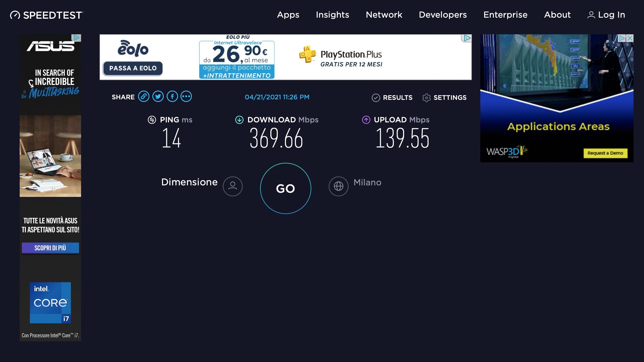Share result via Twitter icon
Image resolution: width=644 pixels, height=362 pixels.
[x=158, y=97]
